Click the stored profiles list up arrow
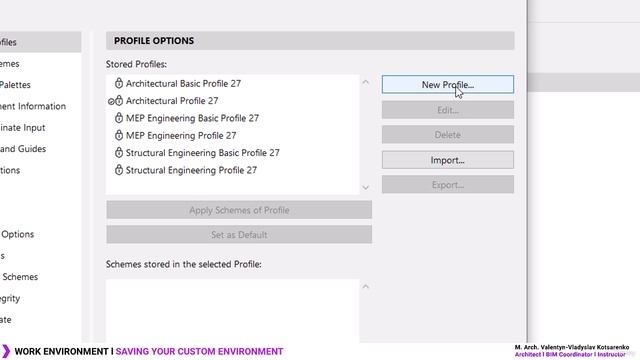Viewport: 640px width, 360px height. pos(365,82)
